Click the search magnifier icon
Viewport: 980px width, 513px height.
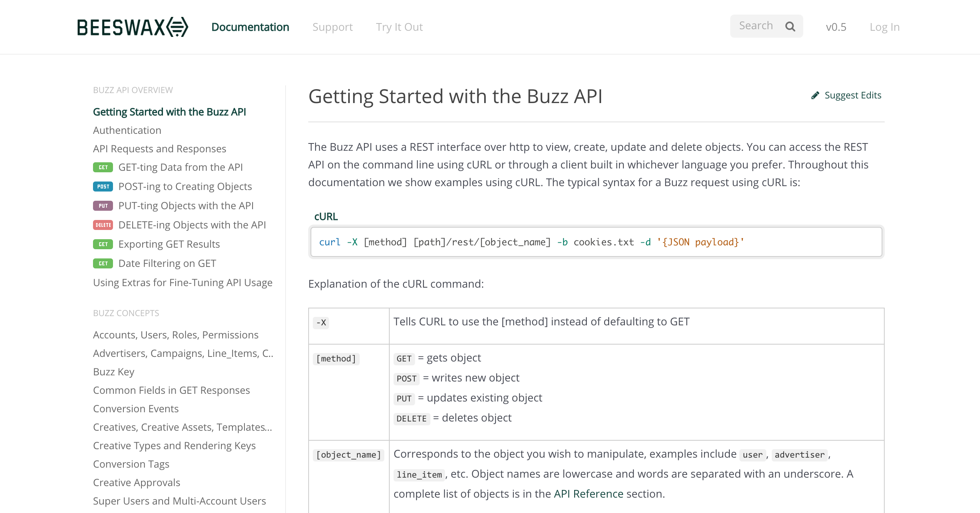click(790, 26)
